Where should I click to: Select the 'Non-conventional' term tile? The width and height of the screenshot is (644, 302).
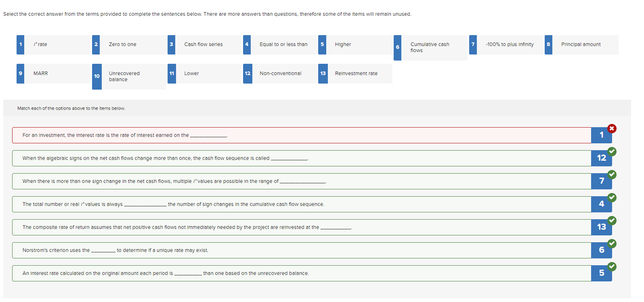click(x=280, y=73)
